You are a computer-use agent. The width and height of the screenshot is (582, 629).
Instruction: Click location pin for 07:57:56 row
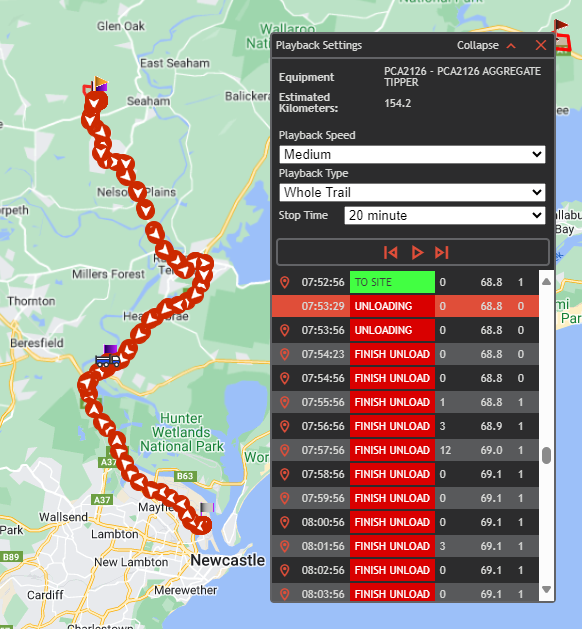284,450
